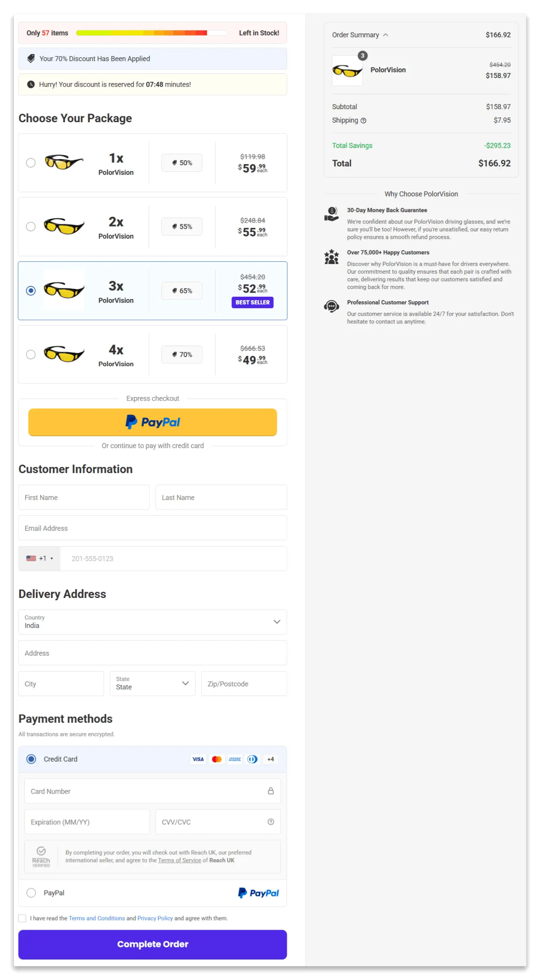Accept the Terms and Conditions checkbox

[22, 918]
